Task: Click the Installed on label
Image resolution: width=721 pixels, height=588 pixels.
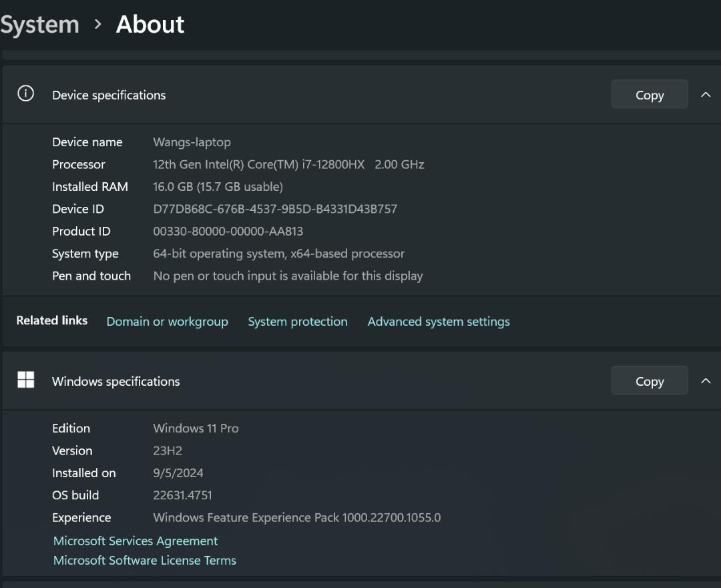Action: (x=84, y=473)
